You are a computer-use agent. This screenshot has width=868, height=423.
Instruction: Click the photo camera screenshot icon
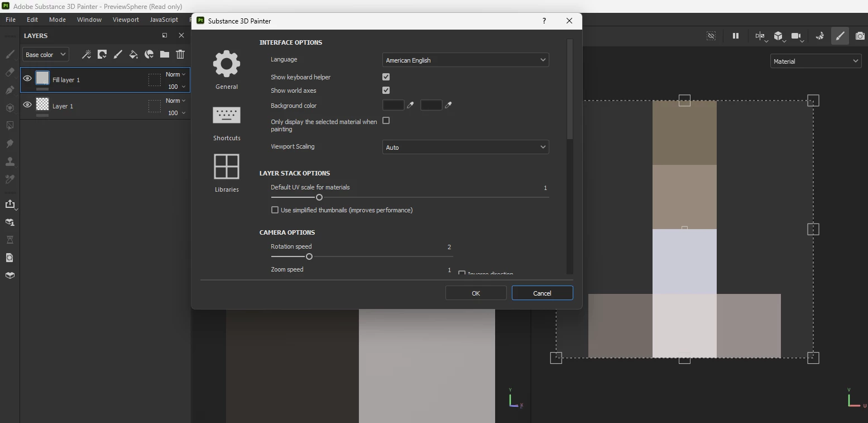[x=860, y=36]
